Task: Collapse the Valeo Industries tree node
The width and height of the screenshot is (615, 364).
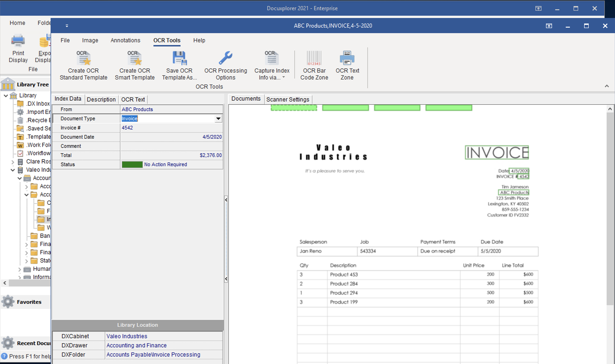Action: pyautogui.click(x=13, y=170)
